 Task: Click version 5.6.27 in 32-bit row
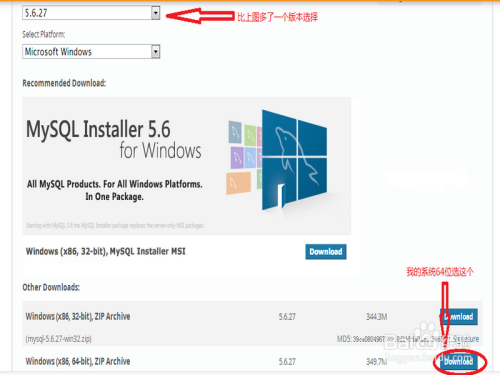[x=287, y=317]
